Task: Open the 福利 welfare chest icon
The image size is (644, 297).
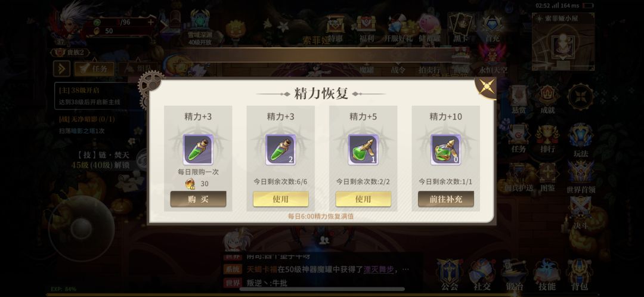Action: coord(366,29)
